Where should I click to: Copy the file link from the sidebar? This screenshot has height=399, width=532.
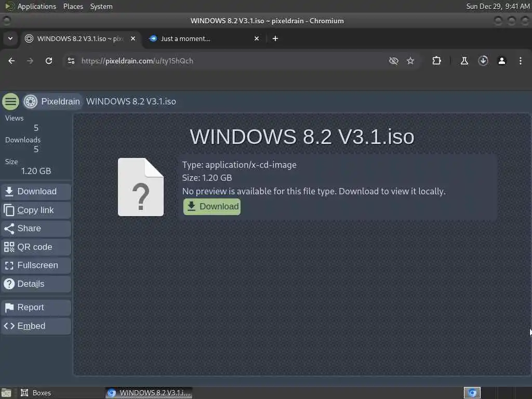(x=36, y=210)
